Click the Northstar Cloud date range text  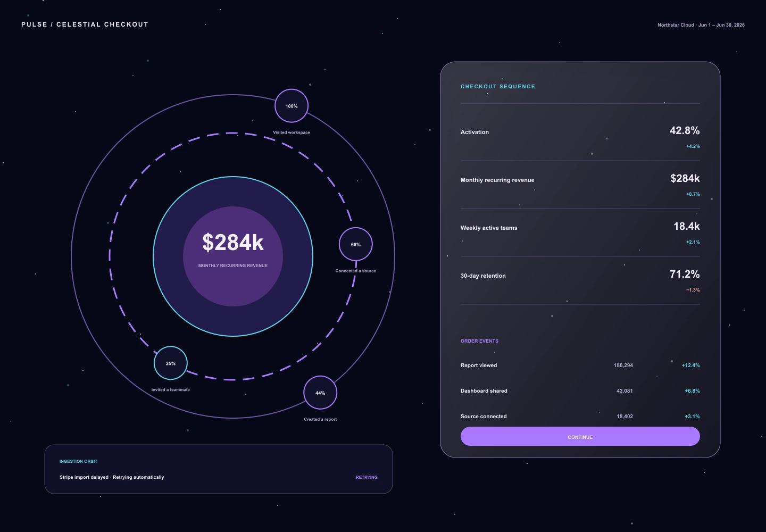(x=701, y=25)
